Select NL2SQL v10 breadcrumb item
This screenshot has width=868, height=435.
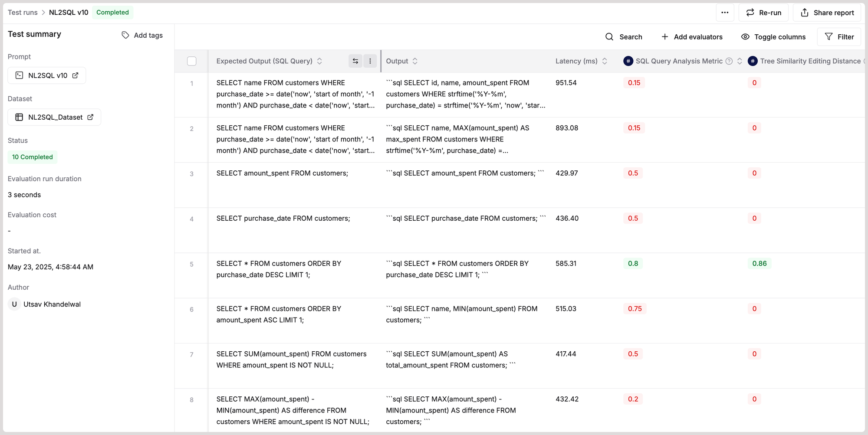[69, 12]
